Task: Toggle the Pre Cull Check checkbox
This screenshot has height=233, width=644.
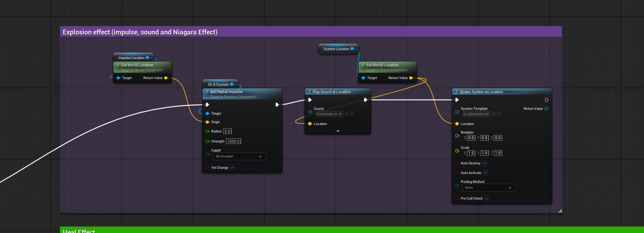Action: pos(487,198)
